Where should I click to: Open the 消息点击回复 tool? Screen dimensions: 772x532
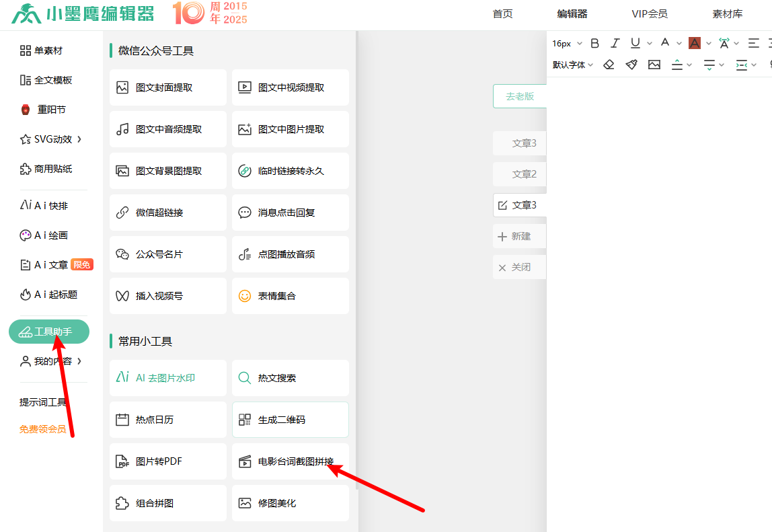point(290,213)
